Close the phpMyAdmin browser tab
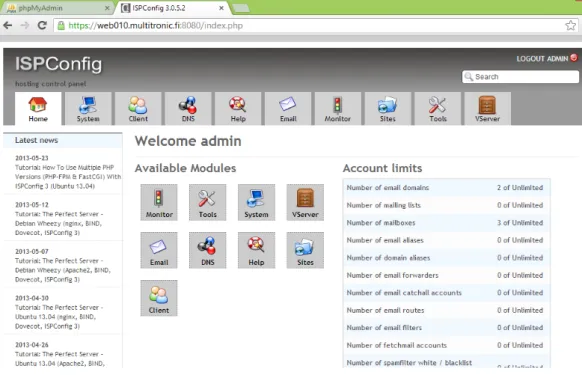 pyautogui.click(x=107, y=8)
